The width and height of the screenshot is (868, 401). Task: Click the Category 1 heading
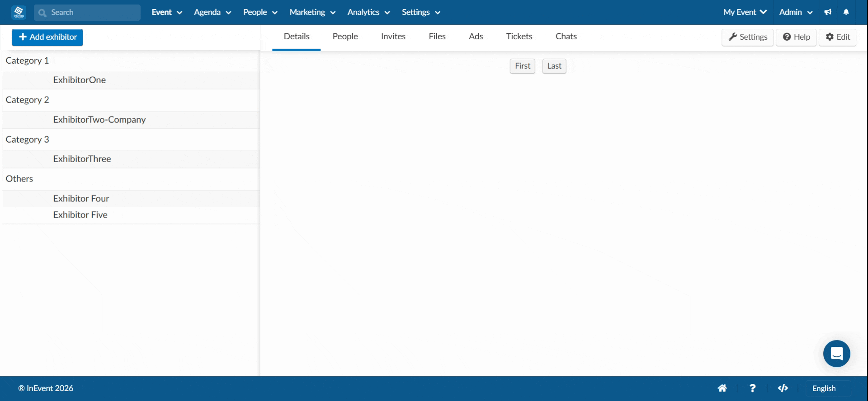(27, 61)
